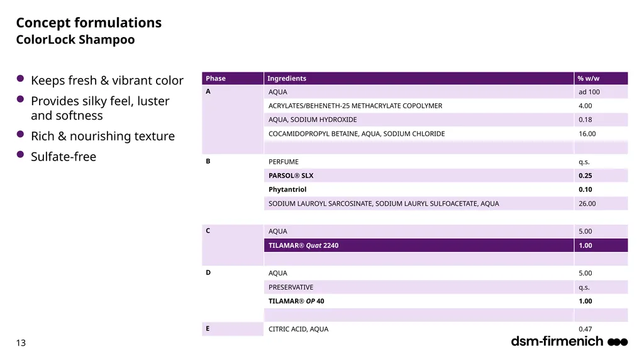
Task: Click the 'ad 100' value
Action: 589,92
